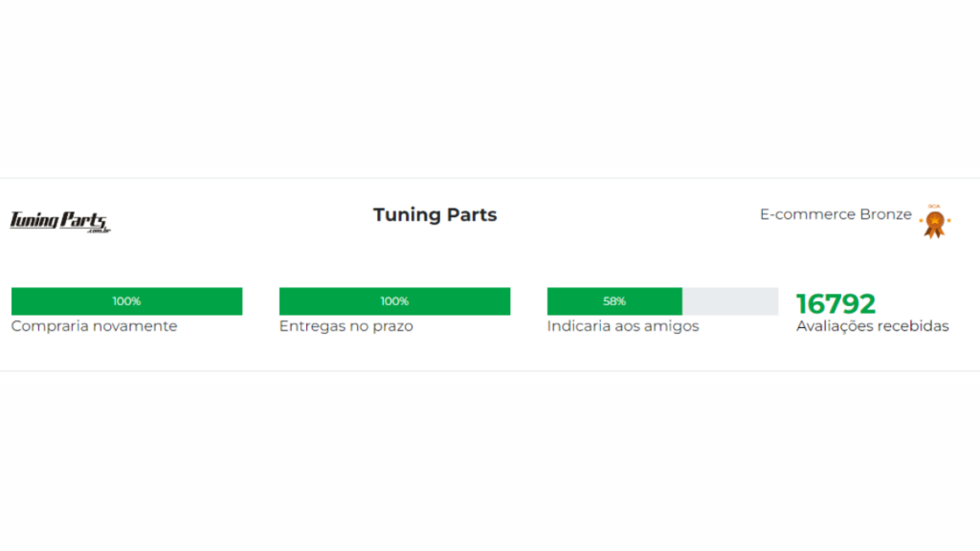
Task: Click the green 16792 review counter
Action: tap(836, 302)
